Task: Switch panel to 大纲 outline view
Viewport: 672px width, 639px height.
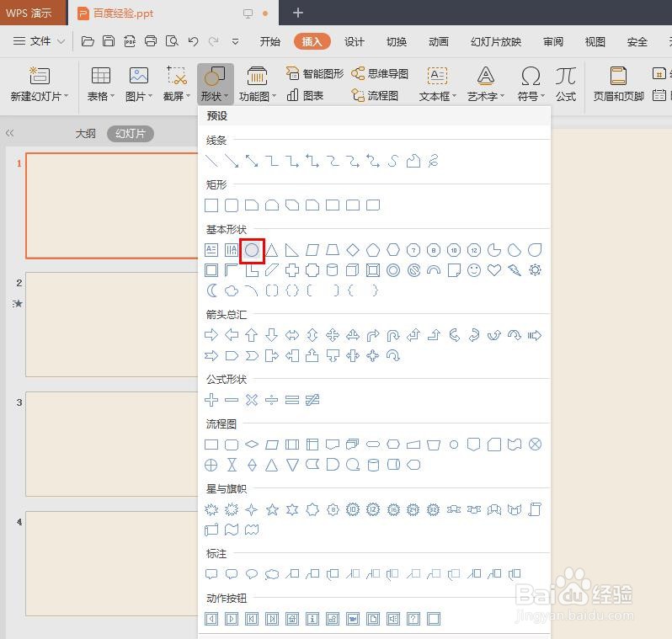Action: pos(85,134)
